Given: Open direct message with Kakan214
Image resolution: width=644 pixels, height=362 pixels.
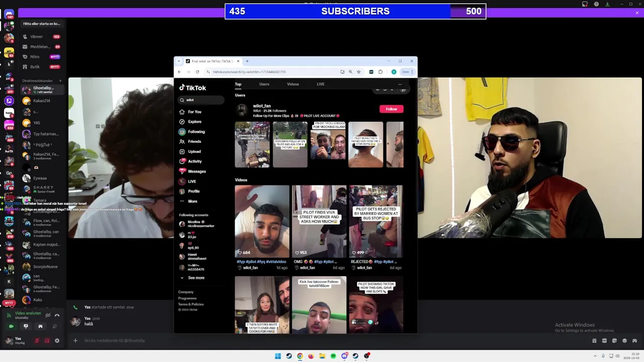Looking at the screenshot, I should 42,101.
